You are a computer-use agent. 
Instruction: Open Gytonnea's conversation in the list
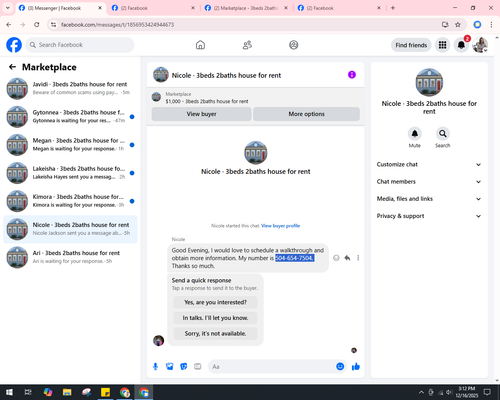click(x=70, y=117)
